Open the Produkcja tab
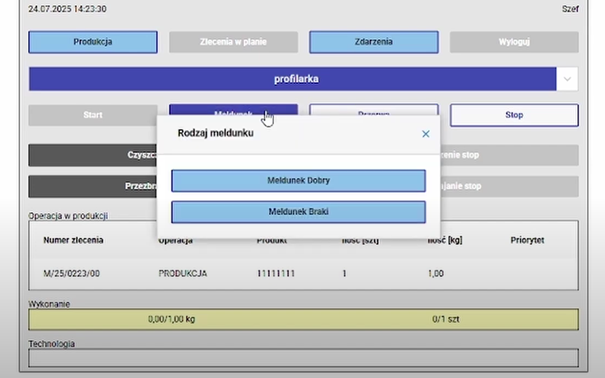This screenshot has height=378, width=605. (x=93, y=42)
